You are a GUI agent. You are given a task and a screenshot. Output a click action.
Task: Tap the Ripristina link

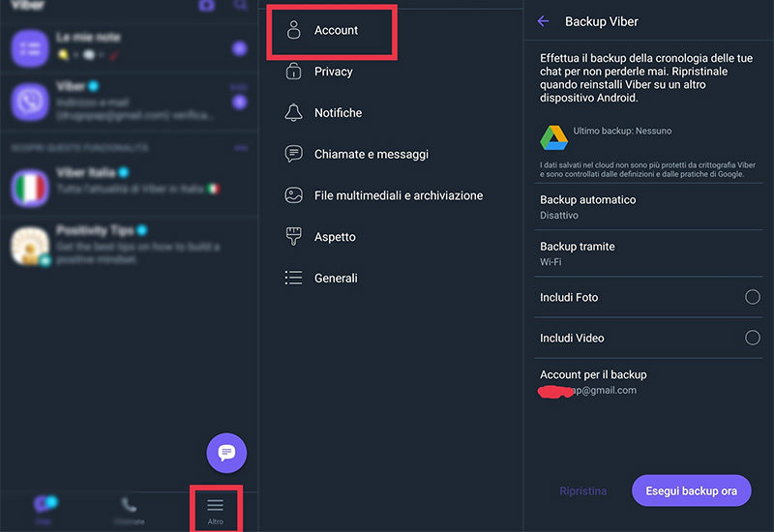point(583,491)
